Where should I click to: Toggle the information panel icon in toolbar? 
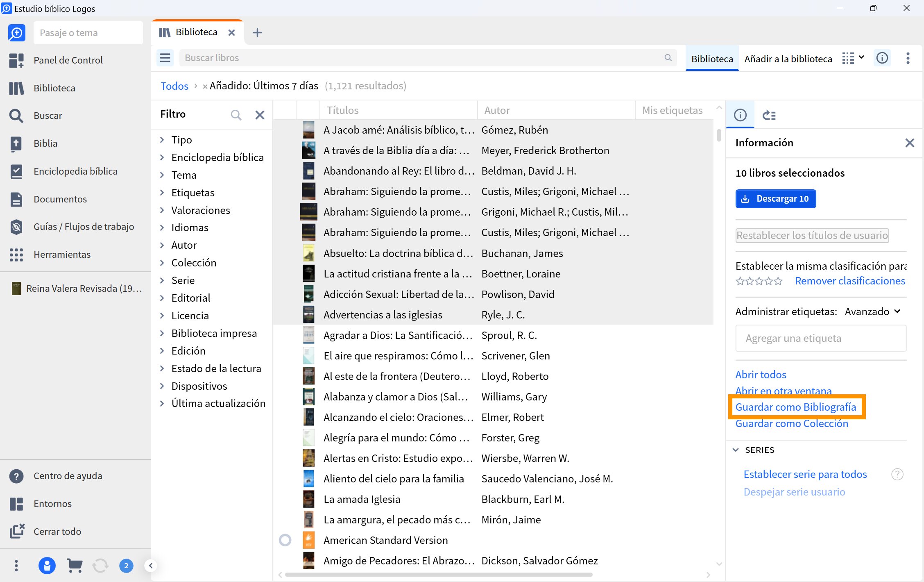pos(882,58)
